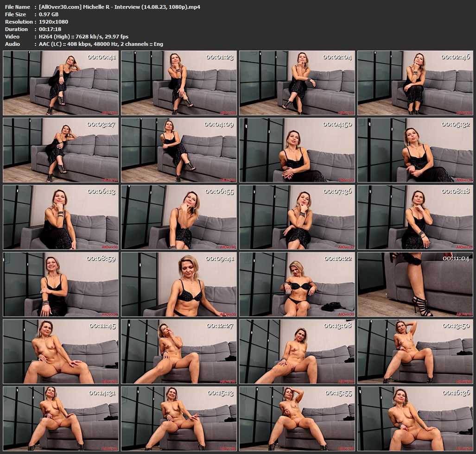Select the 00:05:32 thumbnail

point(415,150)
